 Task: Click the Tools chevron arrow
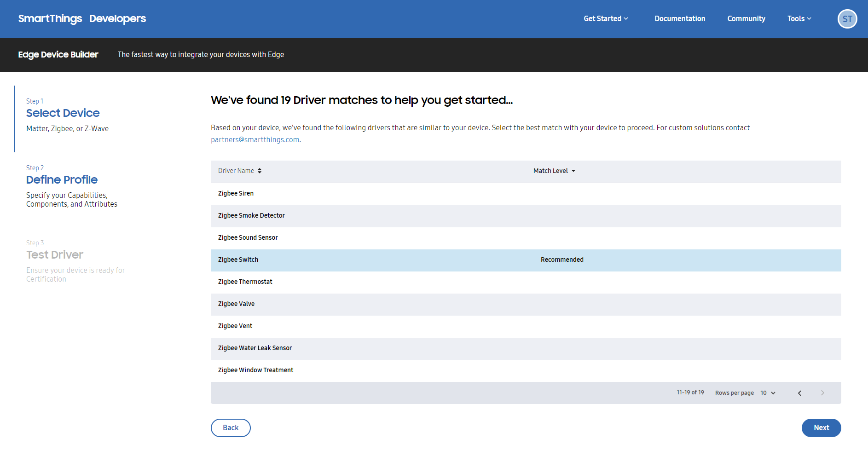click(810, 19)
